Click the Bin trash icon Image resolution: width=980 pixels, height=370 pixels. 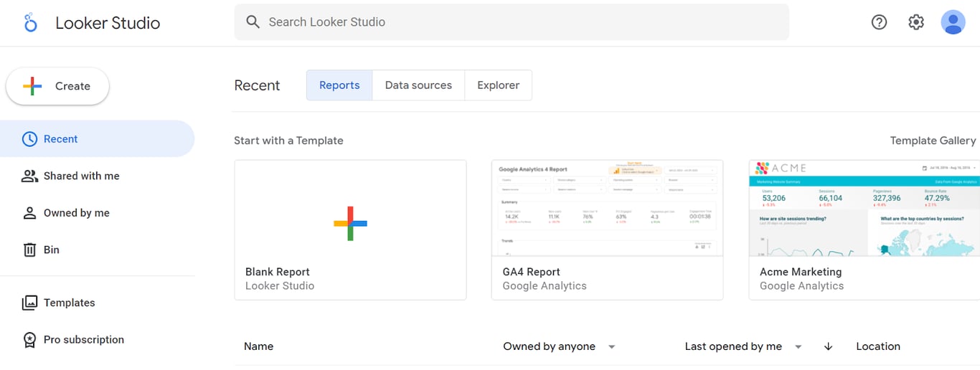tap(29, 250)
